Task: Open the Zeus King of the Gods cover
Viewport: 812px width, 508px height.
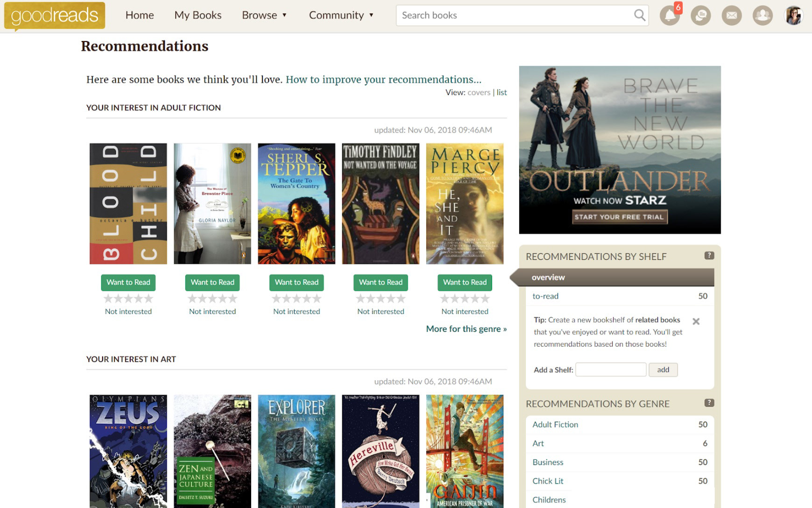Action: tap(128, 451)
